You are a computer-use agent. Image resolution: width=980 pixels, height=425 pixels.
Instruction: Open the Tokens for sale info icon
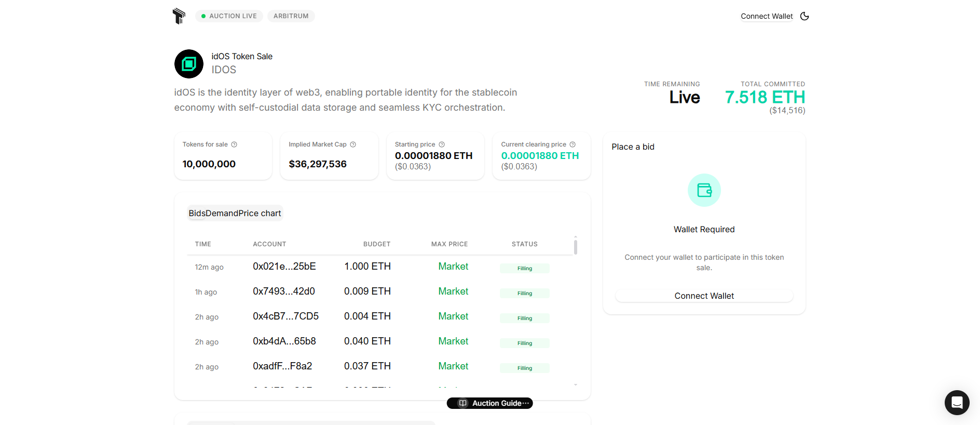pos(234,144)
